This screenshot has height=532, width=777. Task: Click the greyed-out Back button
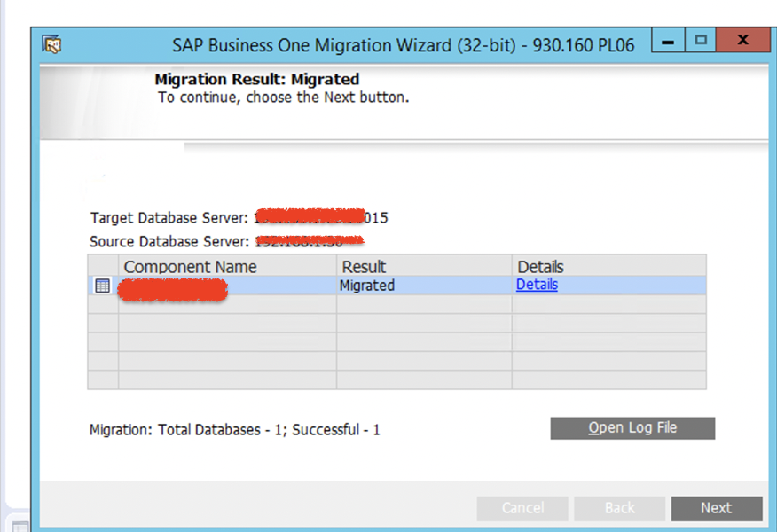point(619,508)
